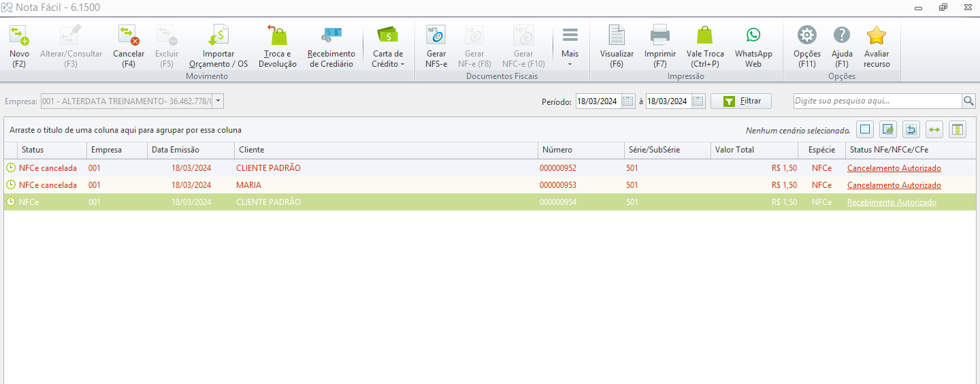Select the row for client MARIA
The width and height of the screenshot is (980, 384).
[x=490, y=185]
